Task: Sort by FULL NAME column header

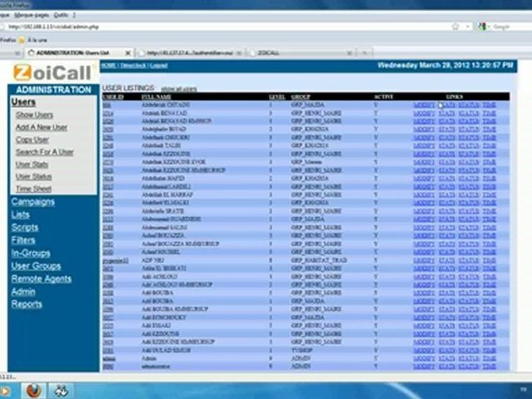Action: (156, 97)
